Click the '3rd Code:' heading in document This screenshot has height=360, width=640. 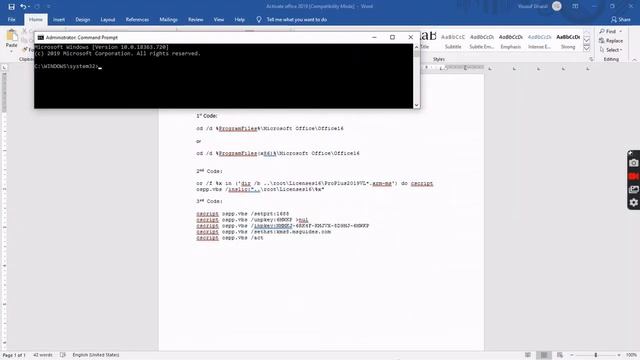[209, 201]
